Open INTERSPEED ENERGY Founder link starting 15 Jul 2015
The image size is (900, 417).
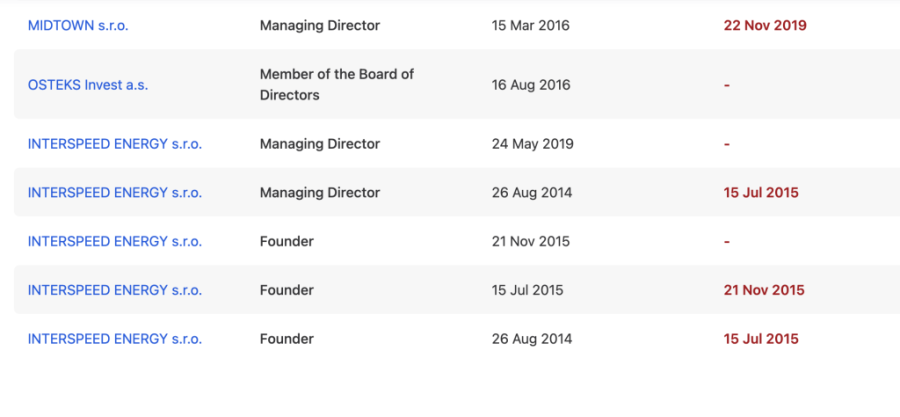tap(115, 290)
